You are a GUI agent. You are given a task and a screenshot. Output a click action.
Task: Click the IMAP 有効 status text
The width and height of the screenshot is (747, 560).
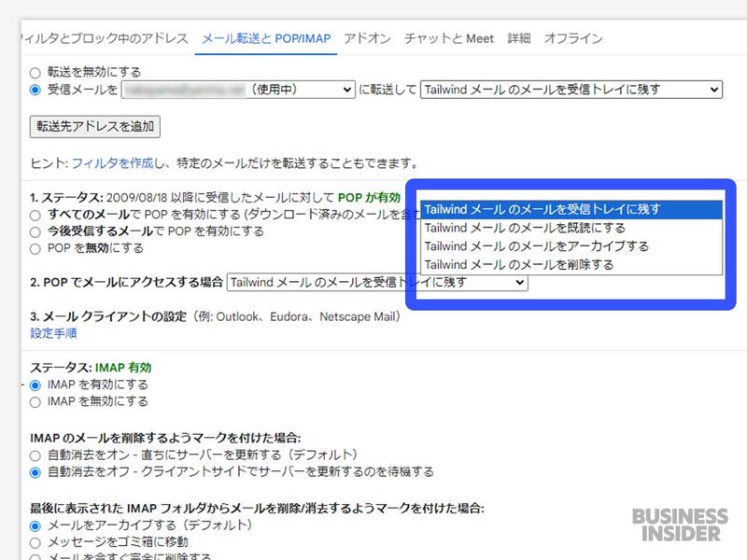point(123,368)
